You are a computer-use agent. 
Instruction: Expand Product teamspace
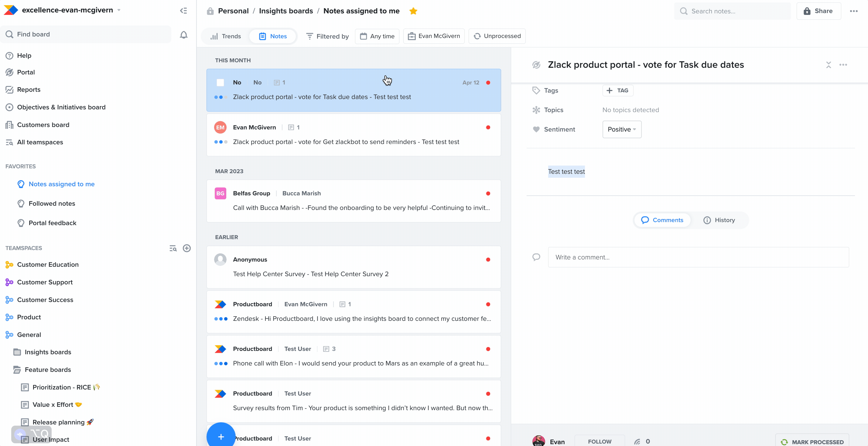click(24, 317)
